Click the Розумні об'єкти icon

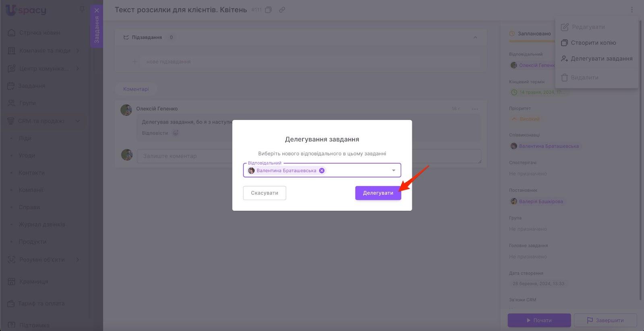[12, 260]
